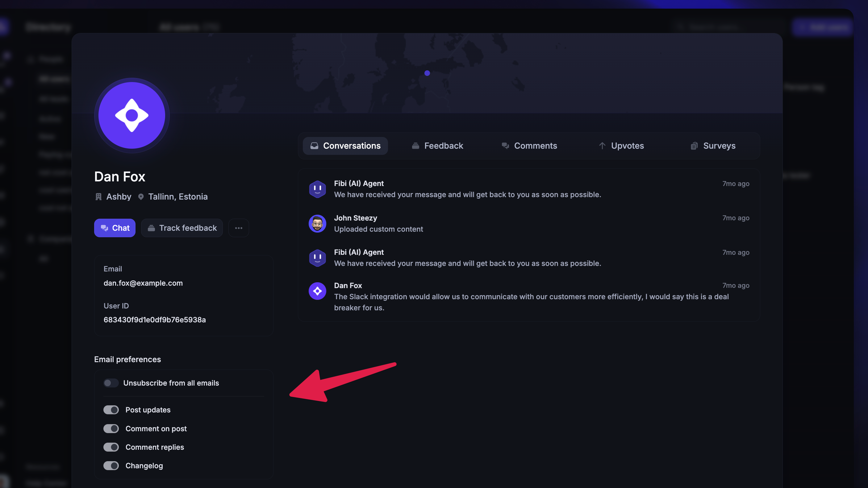Viewport: 868px width, 488px height.
Task: Click the Fibi (AI) Agent avatar
Action: (x=317, y=189)
